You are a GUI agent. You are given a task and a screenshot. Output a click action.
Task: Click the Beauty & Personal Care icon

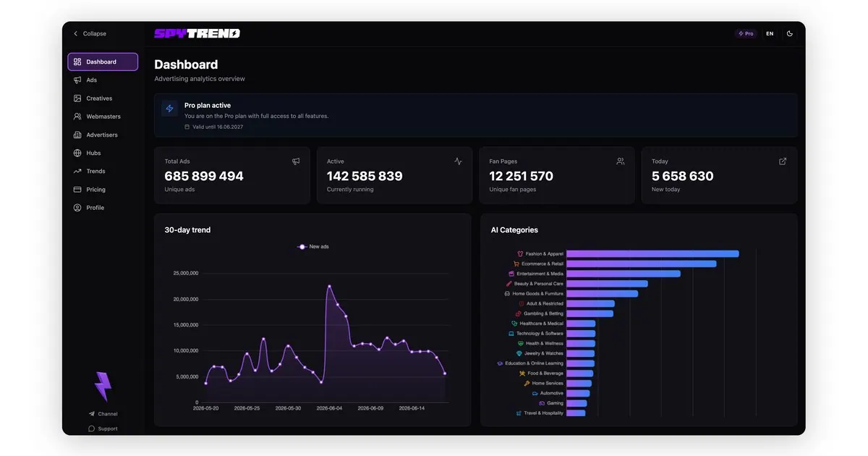[509, 284]
